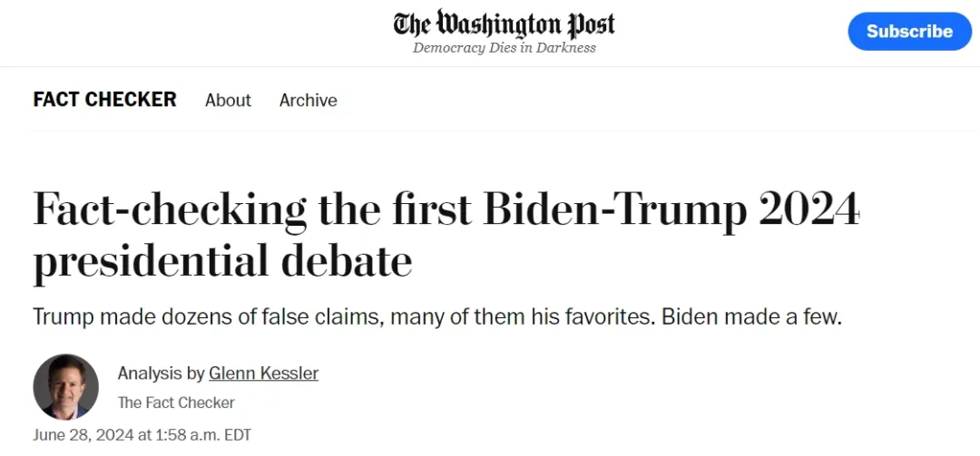Click "Biden made a few" sentence
Screen dimensions: 980x456
tap(752, 316)
